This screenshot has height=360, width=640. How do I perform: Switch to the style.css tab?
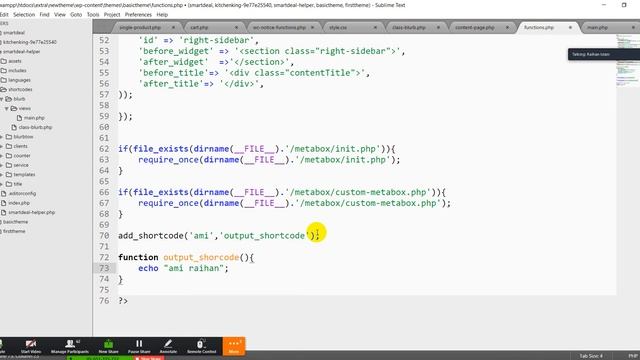tap(338, 27)
